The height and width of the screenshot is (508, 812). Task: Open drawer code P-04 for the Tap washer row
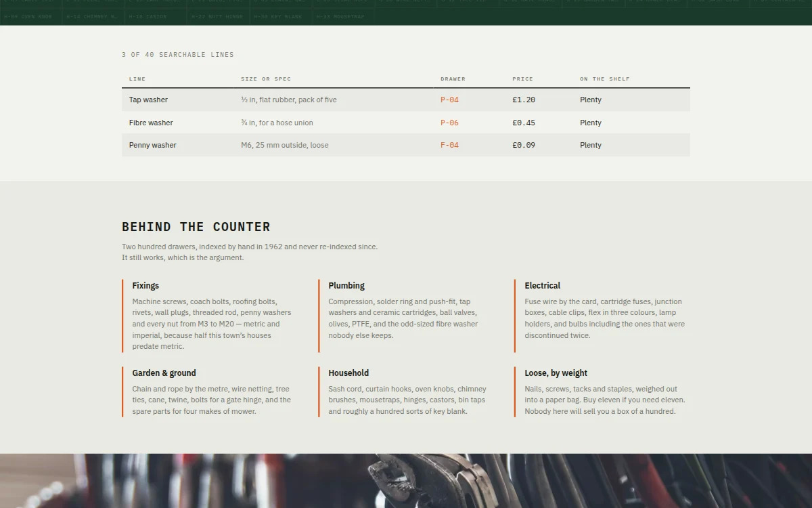click(x=449, y=100)
